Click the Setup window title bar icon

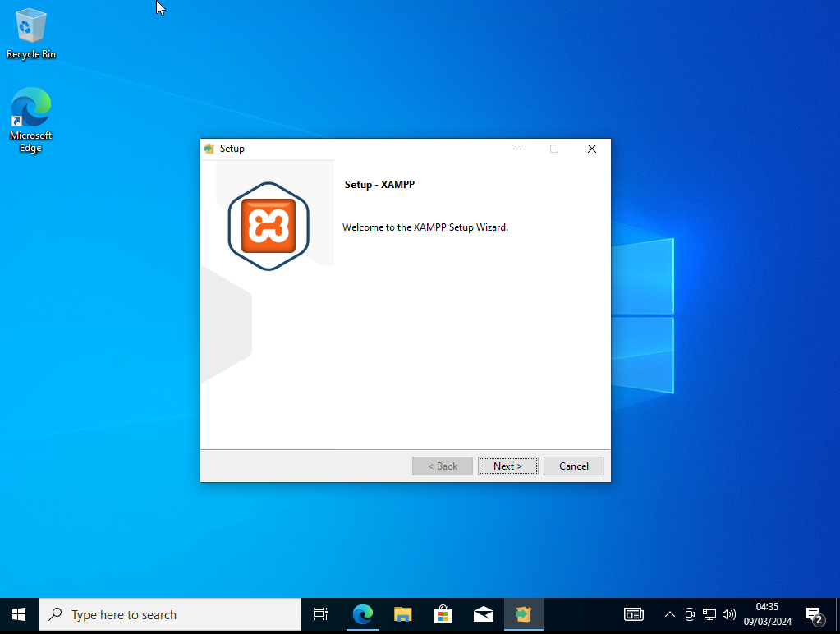[209, 149]
